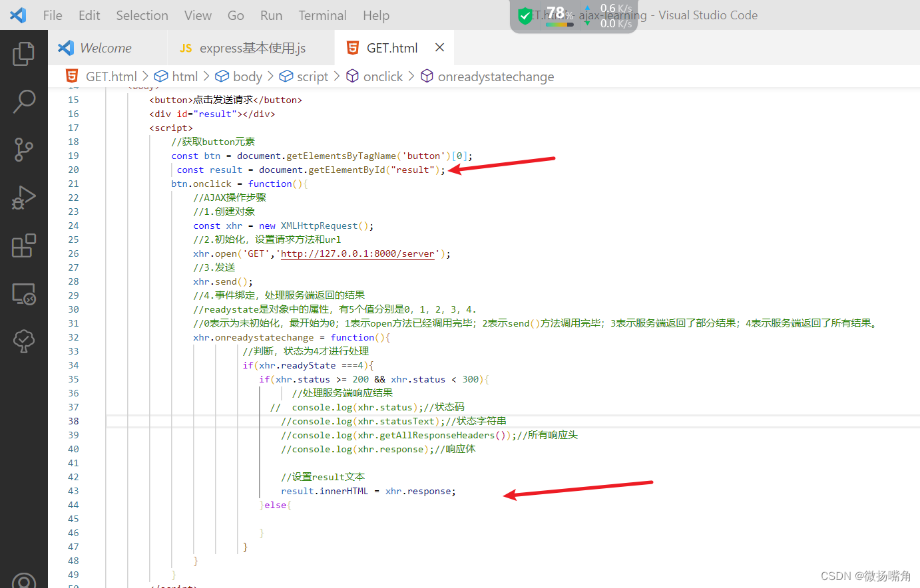
Task: Click 'xhr.onreadystatechange' on line 32
Action: coord(253,337)
